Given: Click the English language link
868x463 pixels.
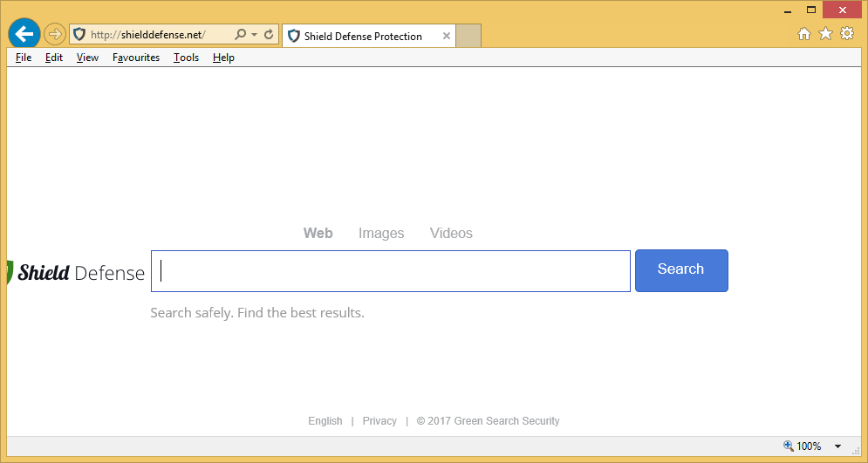Looking at the screenshot, I should pos(325,421).
